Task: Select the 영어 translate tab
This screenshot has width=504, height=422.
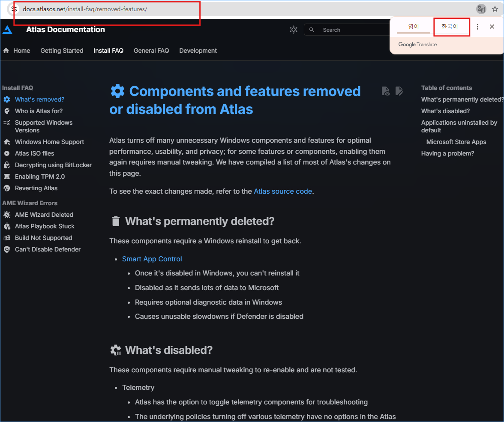Action: [x=413, y=27]
